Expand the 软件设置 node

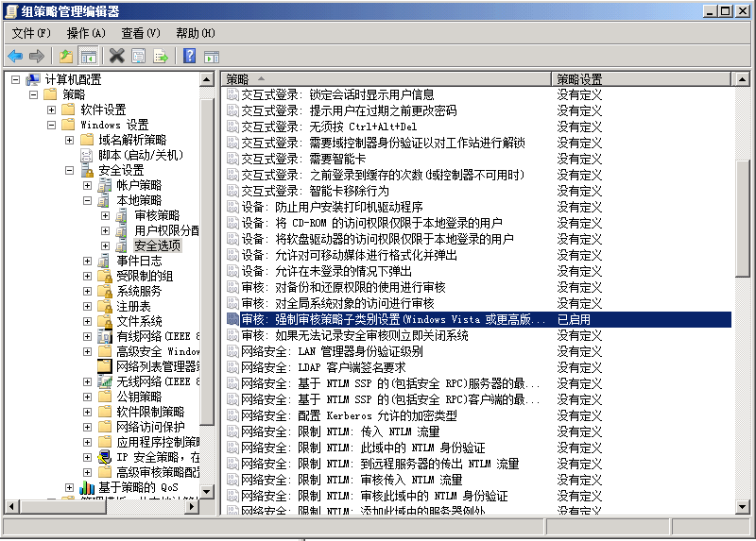(x=52, y=110)
